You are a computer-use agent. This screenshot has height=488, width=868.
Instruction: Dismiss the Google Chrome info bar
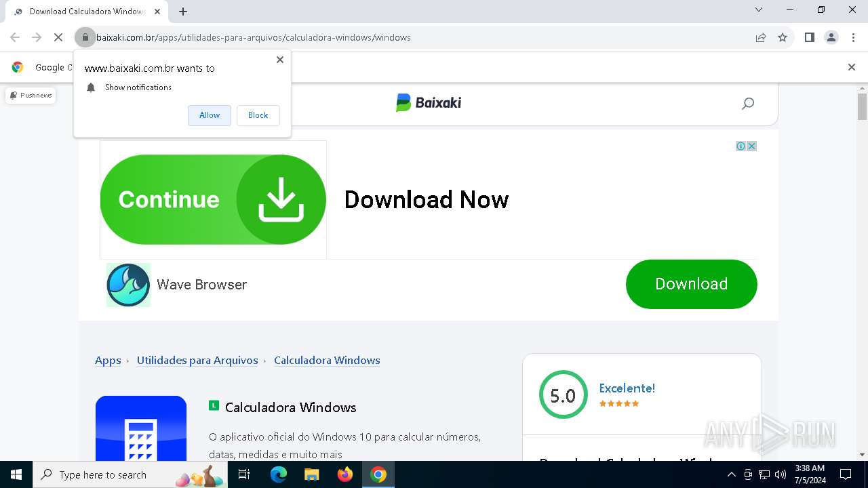click(x=852, y=67)
